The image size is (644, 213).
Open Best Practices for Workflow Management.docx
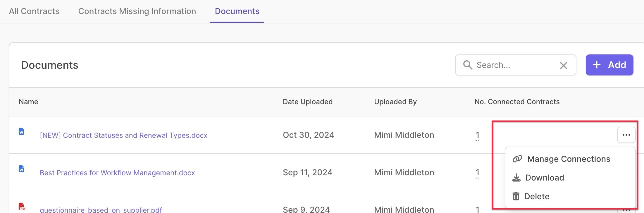[117, 173]
